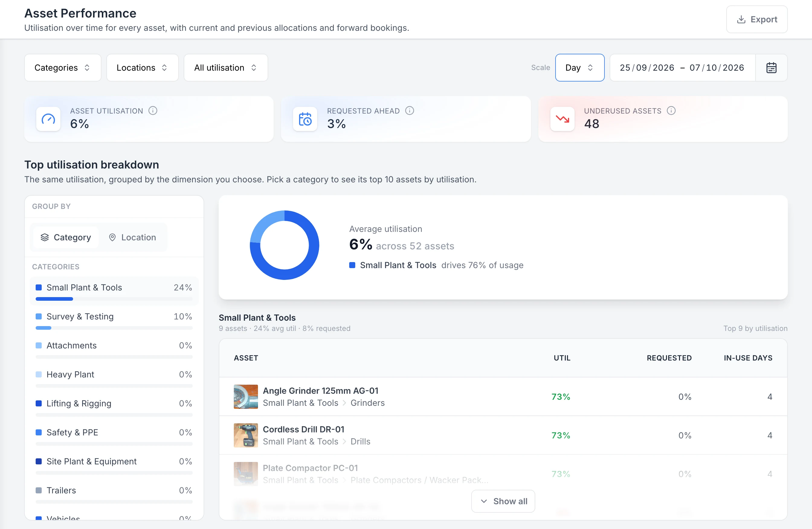
Task: Click the Asset Utilisation gauge icon
Action: click(x=48, y=119)
